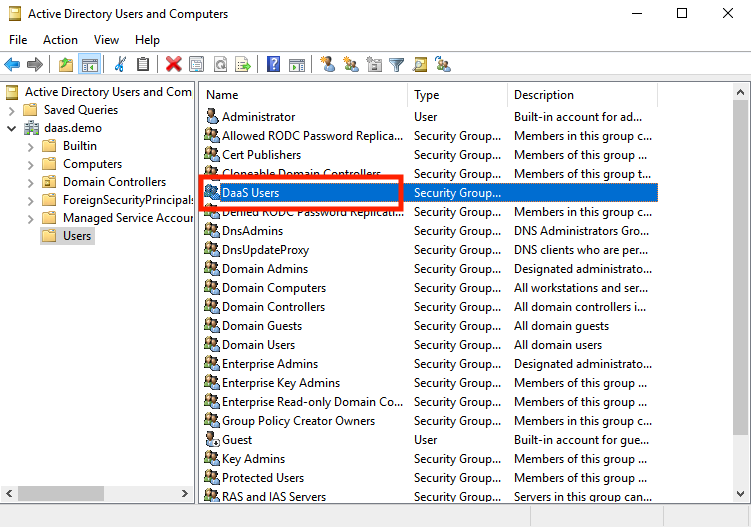Viewport: 751px width, 527px height.
Task: Create a new user via toolbar icon
Action: click(328, 64)
